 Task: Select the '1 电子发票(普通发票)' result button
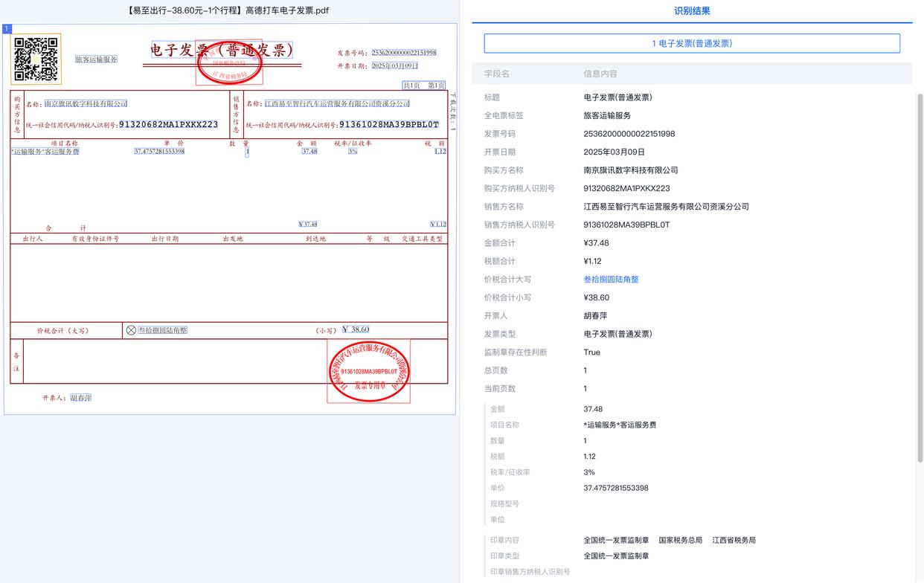692,43
